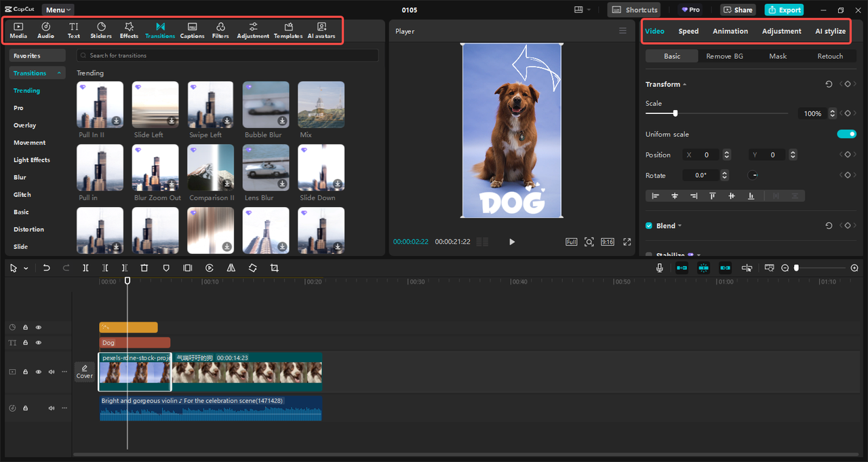Open the Stickers panel
The height and width of the screenshot is (462, 868).
[101, 30]
